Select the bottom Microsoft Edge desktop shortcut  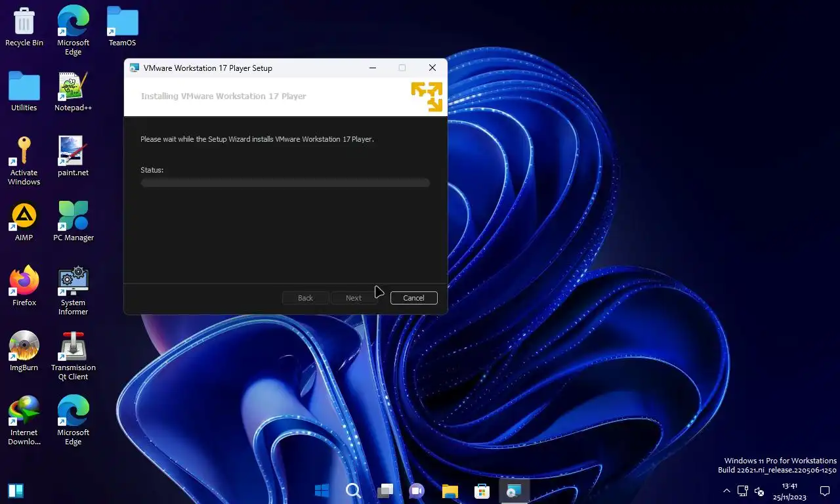point(73,421)
